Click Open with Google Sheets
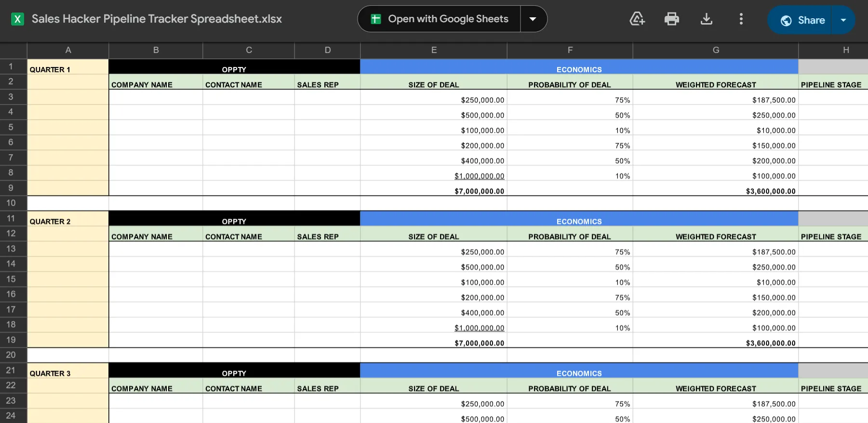Image resolution: width=868 pixels, height=423 pixels. coord(439,19)
